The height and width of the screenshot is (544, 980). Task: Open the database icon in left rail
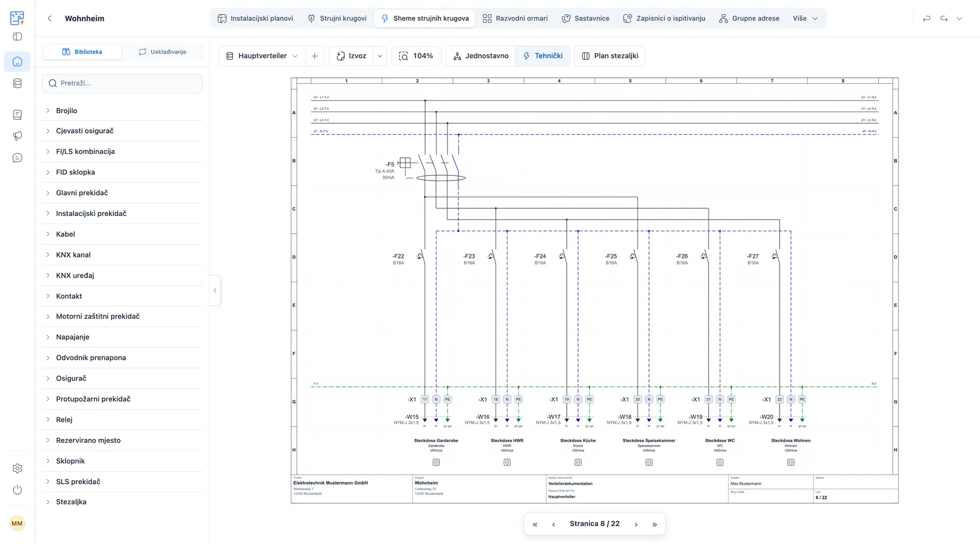pyautogui.click(x=17, y=83)
